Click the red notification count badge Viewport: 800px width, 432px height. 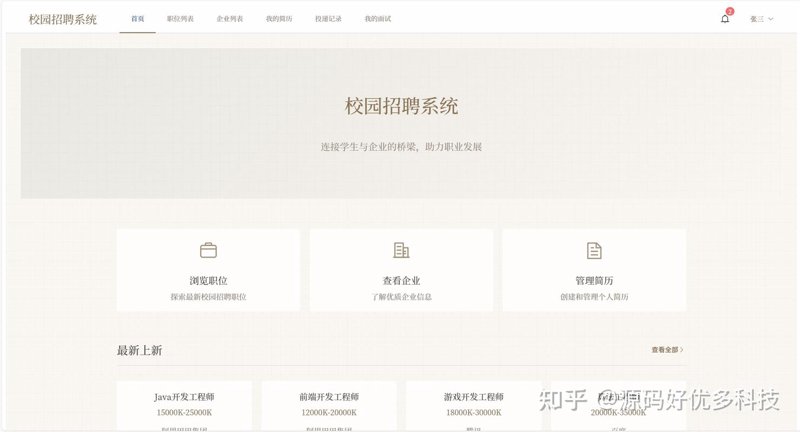[730, 11]
